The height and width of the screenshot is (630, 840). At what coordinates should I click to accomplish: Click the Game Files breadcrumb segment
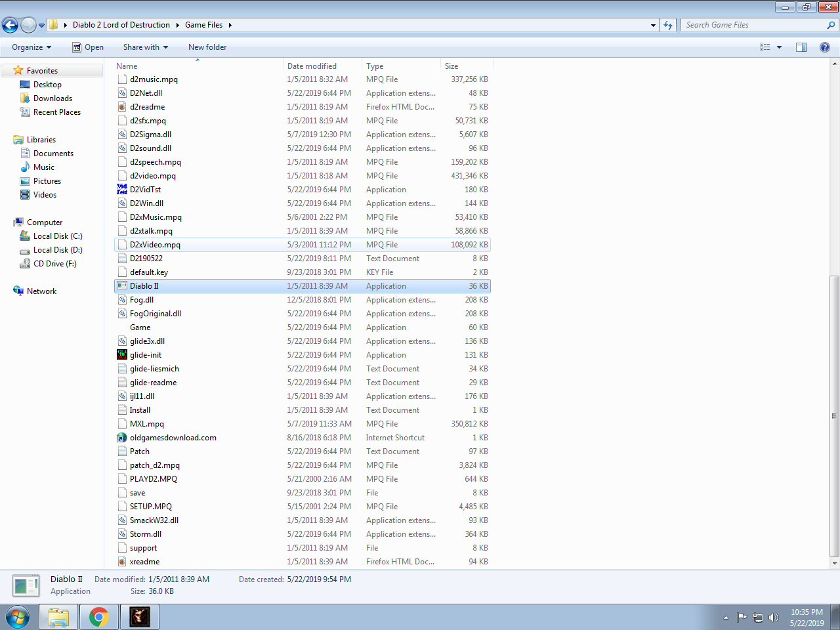tap(203, 25)
